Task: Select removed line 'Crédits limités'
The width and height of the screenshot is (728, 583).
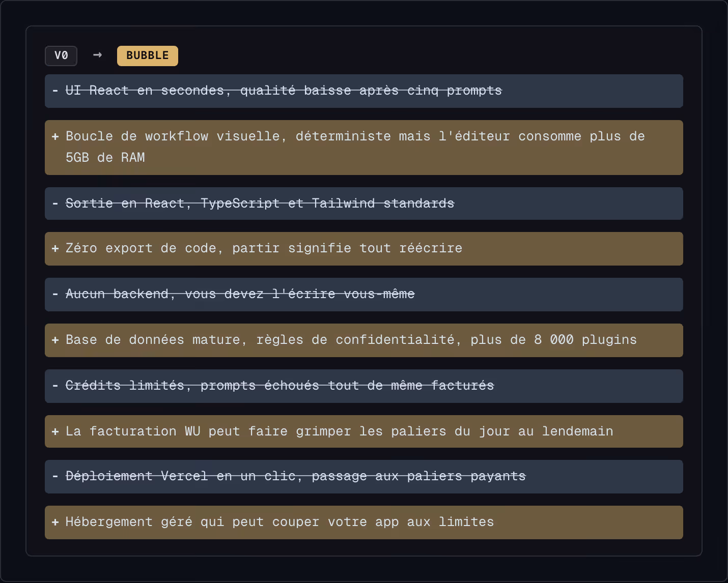Action: pyautogui.click(x=364, y=386)
